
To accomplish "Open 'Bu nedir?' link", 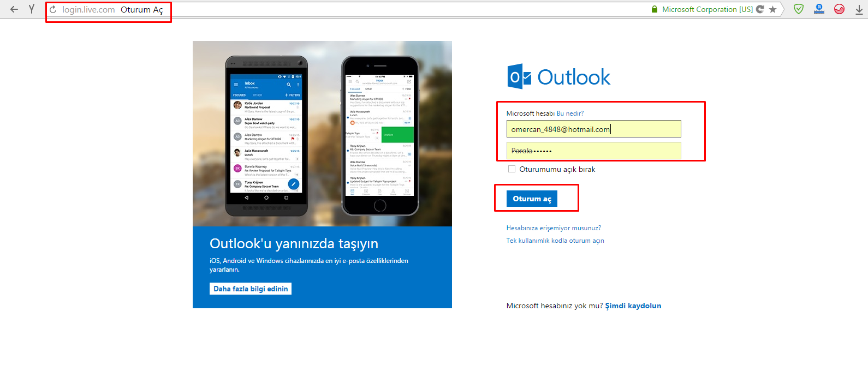I will click(570, 113).
